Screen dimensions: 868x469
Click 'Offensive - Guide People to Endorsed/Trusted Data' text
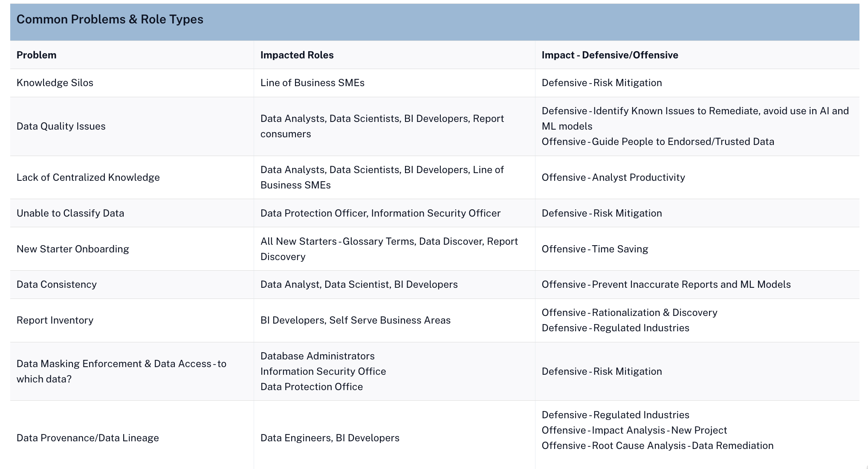(x=657, y=142)
